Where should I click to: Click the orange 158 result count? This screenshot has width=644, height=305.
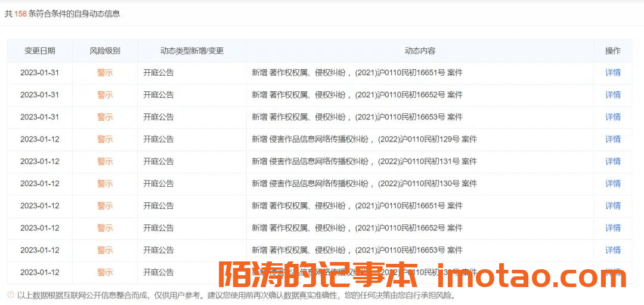pos(21,14)
